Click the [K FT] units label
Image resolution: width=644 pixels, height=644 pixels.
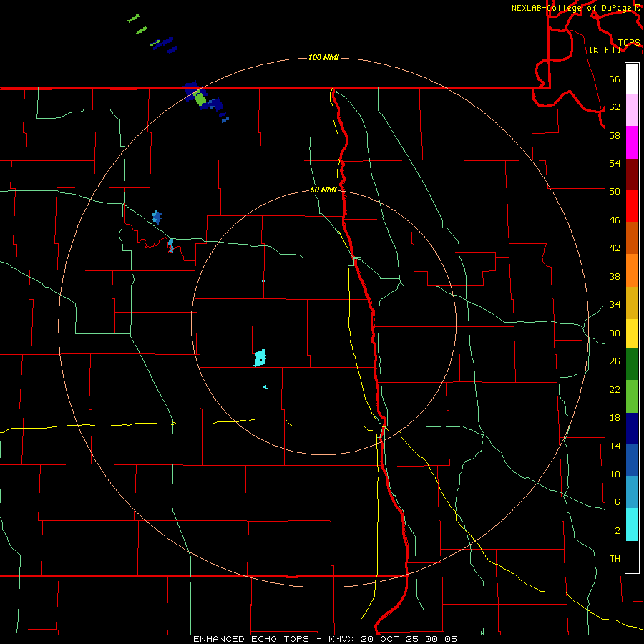coord(605,49)
